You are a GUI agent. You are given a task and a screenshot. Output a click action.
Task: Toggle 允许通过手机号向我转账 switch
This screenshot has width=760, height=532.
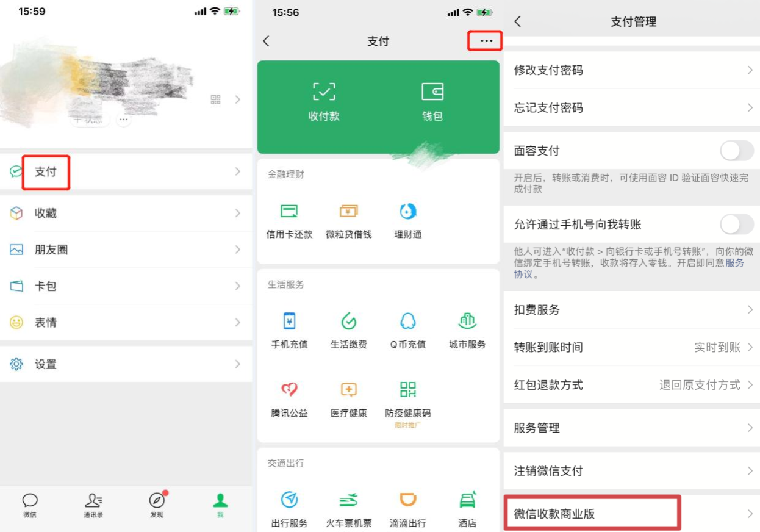pyautogui.click(x=737, y=225)
